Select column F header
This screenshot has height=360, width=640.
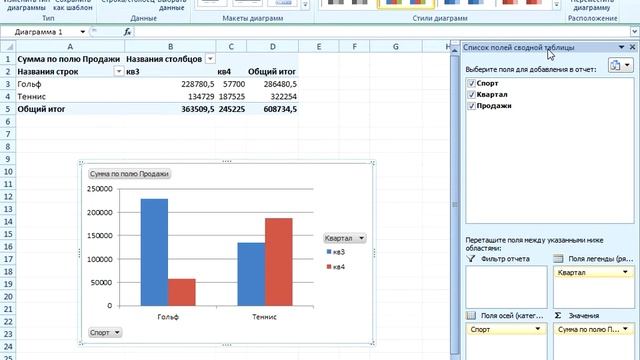click(354, 47)
